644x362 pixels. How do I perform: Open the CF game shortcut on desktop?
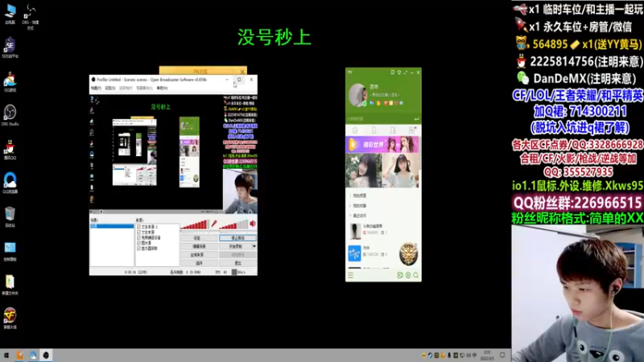[10, 318]
